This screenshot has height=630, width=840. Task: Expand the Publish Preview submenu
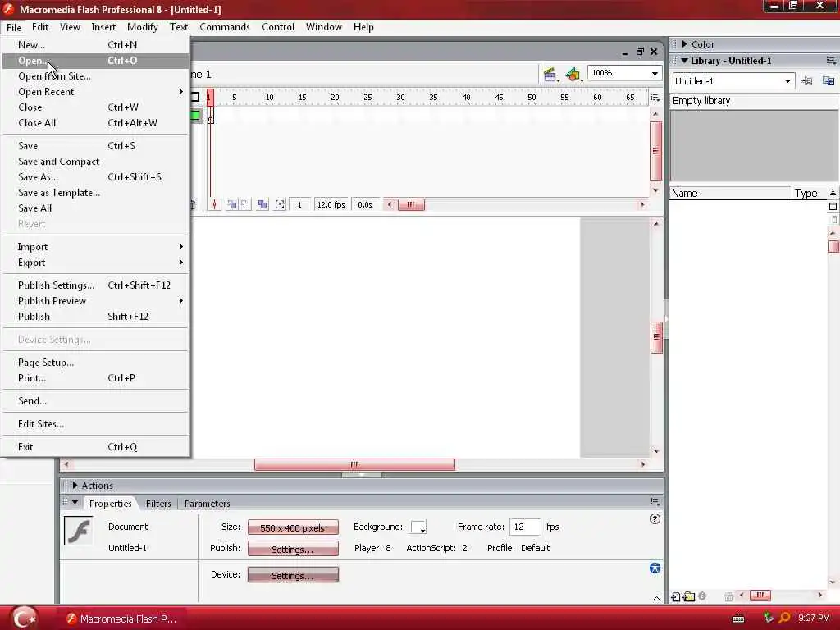pyautogui.click(x=95, y=301)
